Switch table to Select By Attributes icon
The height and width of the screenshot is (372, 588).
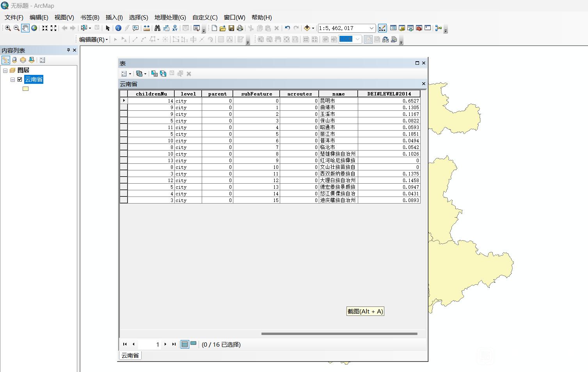tap(155, 74)
